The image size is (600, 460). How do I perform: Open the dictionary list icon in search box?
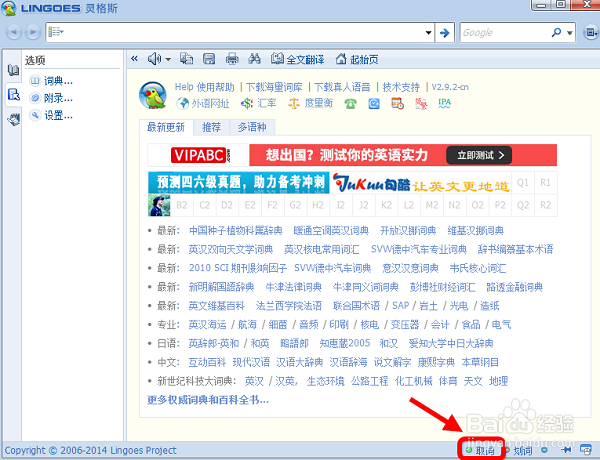[x=56, y=32]
